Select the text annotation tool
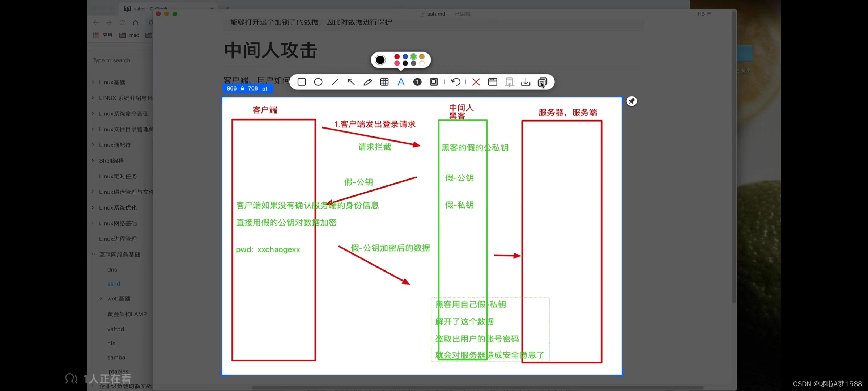This screenshot has height=391, width=868. click(x=401, y=82)
